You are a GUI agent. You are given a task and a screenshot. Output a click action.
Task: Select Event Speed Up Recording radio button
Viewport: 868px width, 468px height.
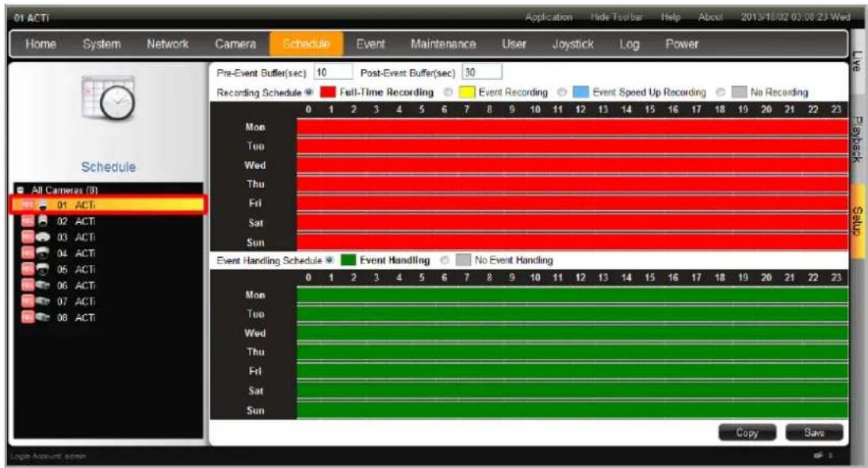pyautogui.click(x=562, y=92)
